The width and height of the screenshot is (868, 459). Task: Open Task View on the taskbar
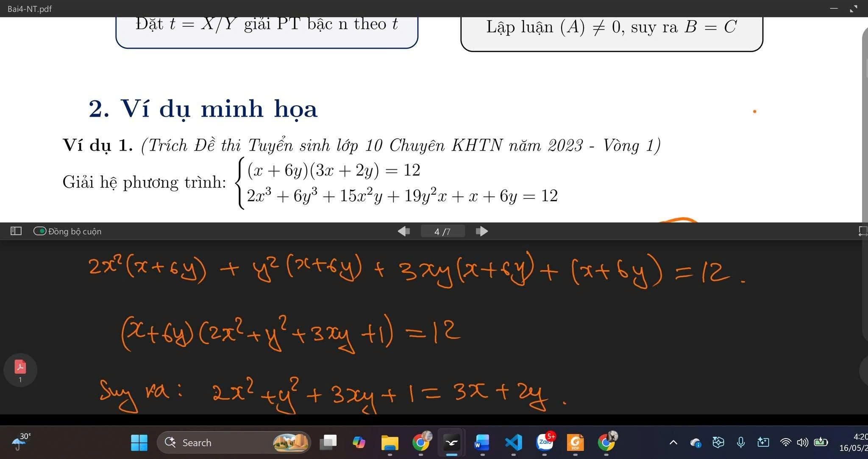pos(328,442)
